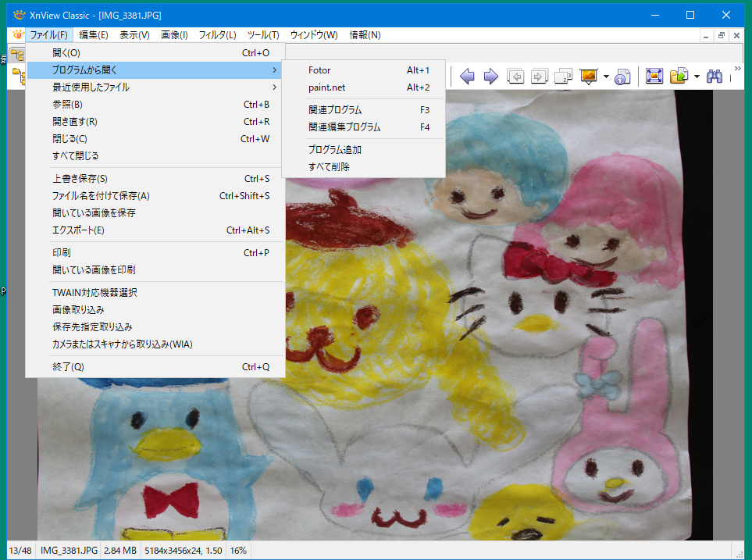Toggle fullscreen view icon
The height and width of the screenshot is (560, 752).
(654, 76)
